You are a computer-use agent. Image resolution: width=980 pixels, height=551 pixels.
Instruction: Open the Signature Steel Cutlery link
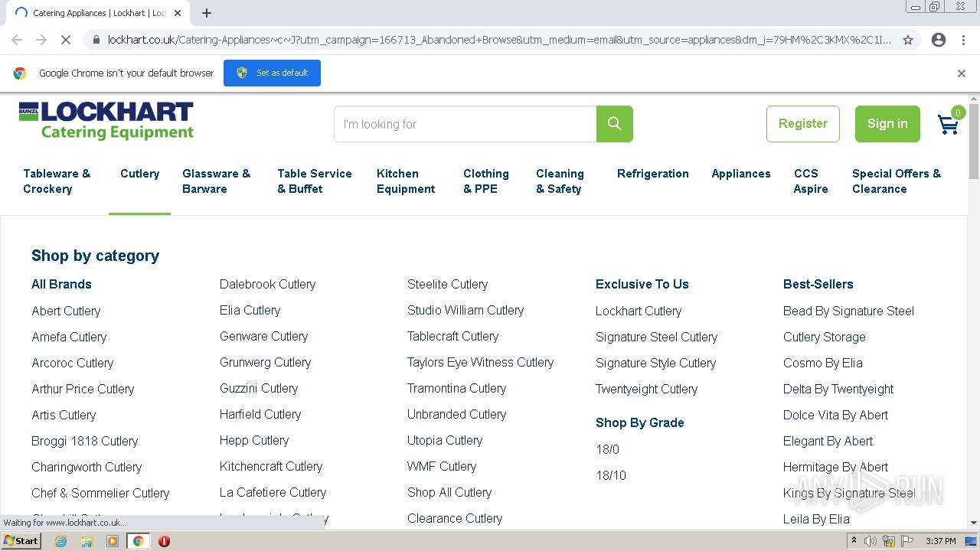pos(656,337)
